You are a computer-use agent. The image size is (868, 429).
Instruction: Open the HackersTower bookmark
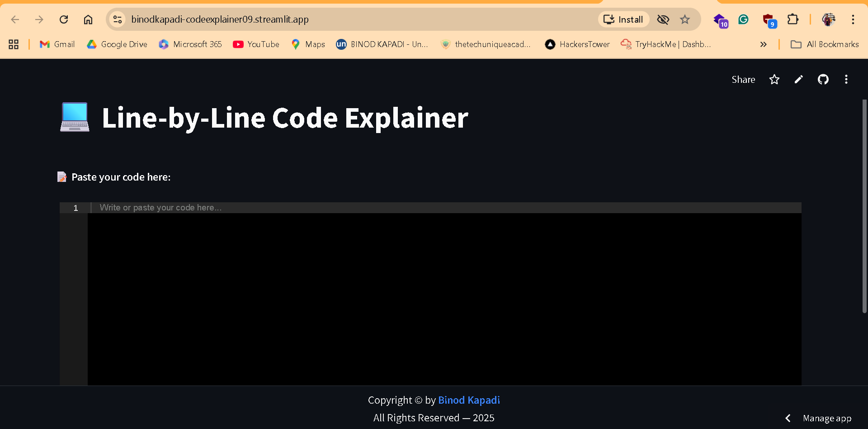[577, 44]
